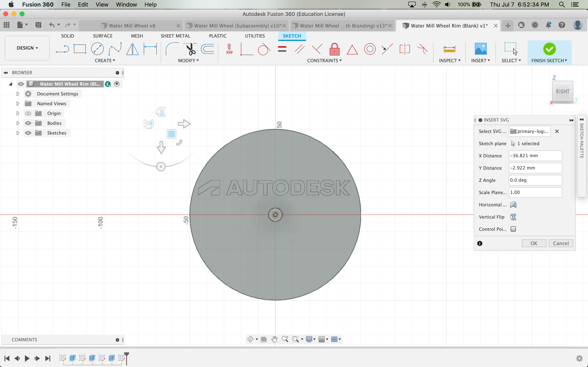Apply the Concentric constraint

point(370,49)
